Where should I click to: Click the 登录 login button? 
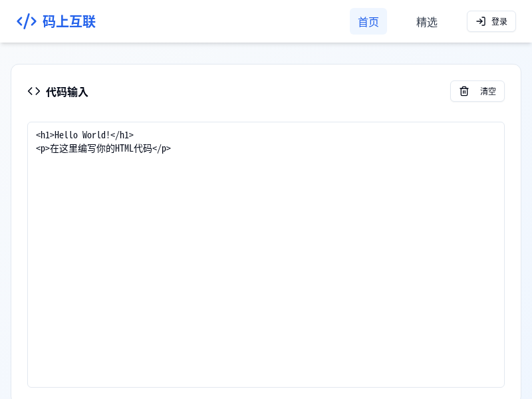click(491, 21)
